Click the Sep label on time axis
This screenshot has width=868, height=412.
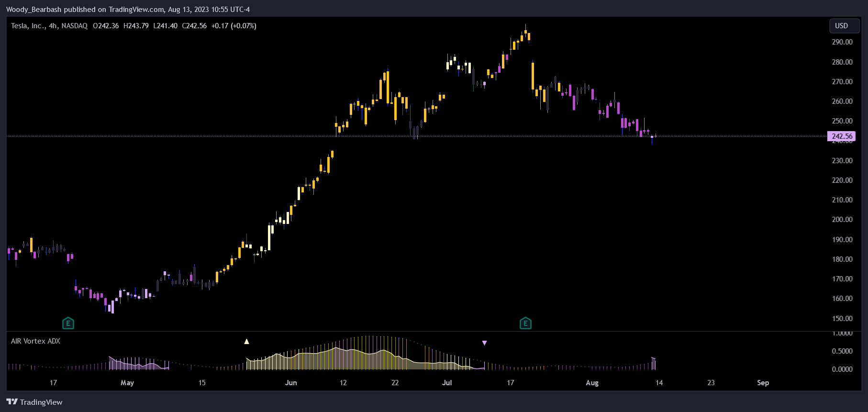(763, 383)
